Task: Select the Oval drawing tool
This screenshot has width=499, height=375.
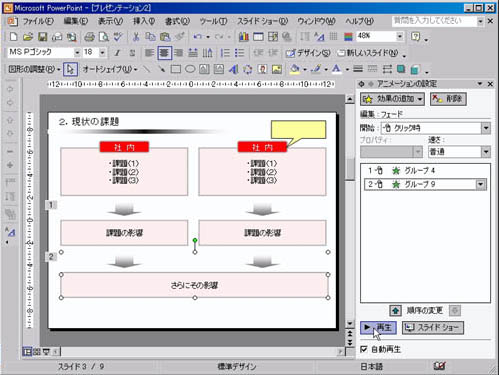Action: [x=190, y=69]
